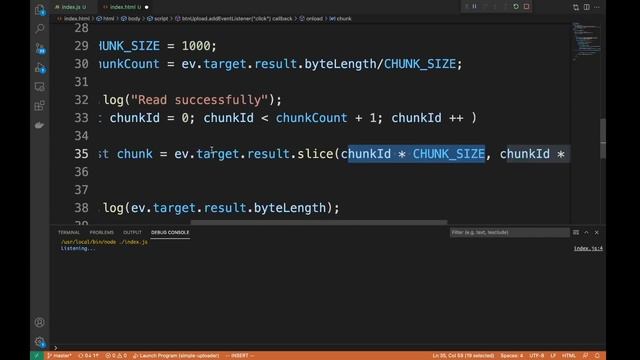Viewport: 640px width, 360px height.
Task: Click the Listening... console output line
Action: click(x=78, y=248)
